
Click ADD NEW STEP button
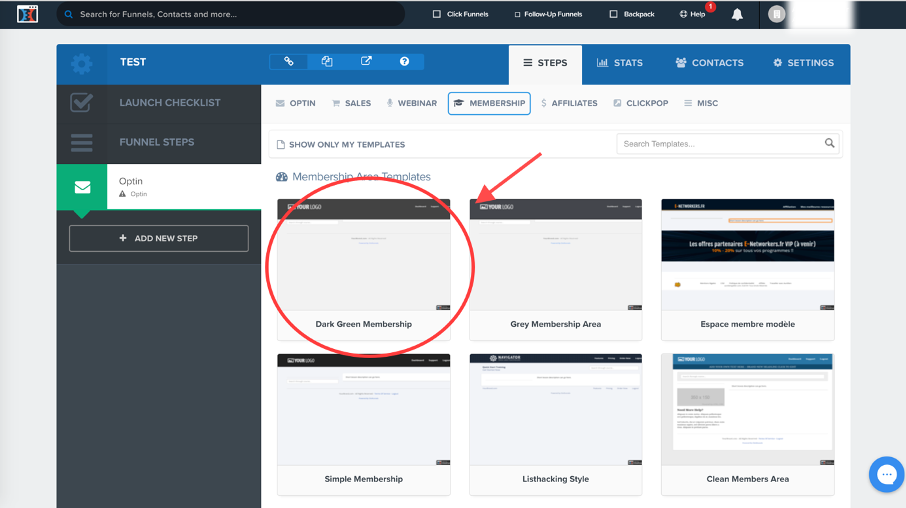pos(159,238)
